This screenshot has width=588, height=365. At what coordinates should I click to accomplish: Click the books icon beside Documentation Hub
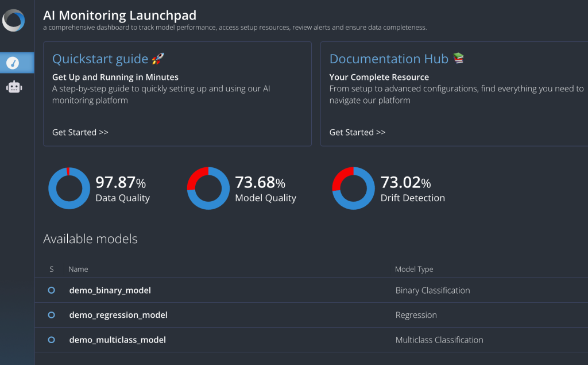click(x=458, y=58)
